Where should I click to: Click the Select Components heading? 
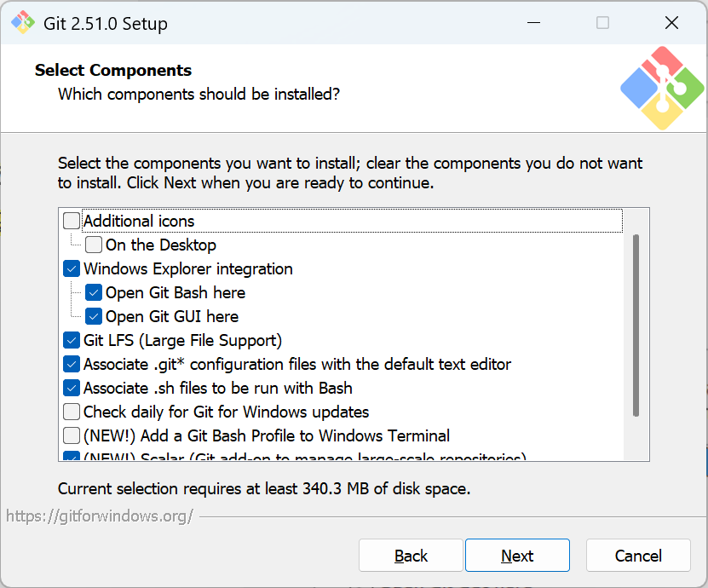point(113,70)
